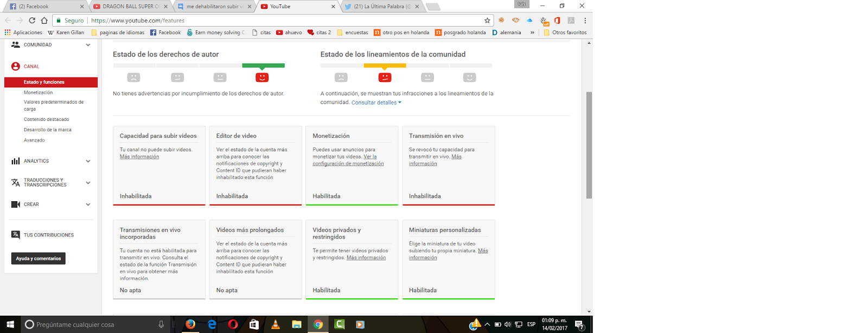Open Opera browser from the taskbar
The image size is (868, 333).
click(233, 324)
